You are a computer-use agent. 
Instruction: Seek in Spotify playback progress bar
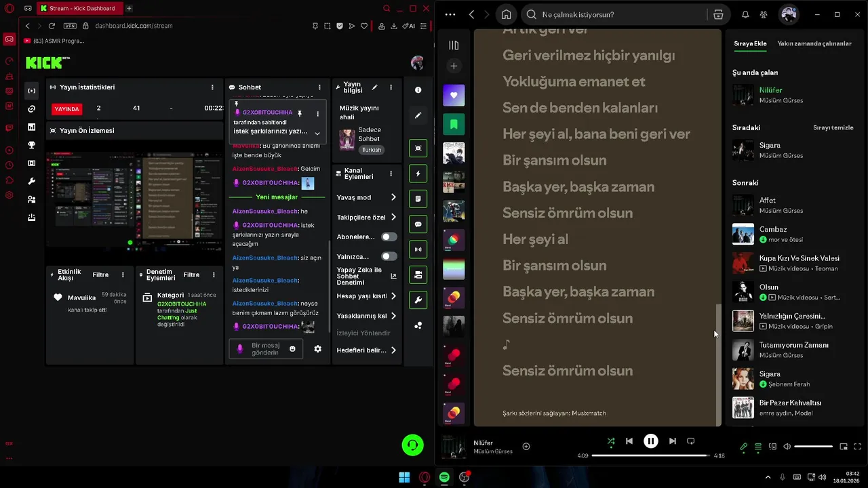[x=650, y=455]
